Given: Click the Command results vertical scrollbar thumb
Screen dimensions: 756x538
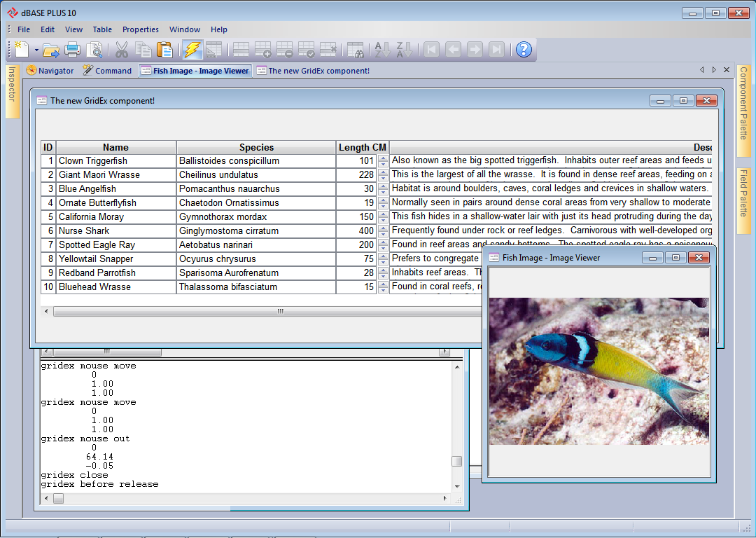Looking at the screenshot, I should click(456, 461).
